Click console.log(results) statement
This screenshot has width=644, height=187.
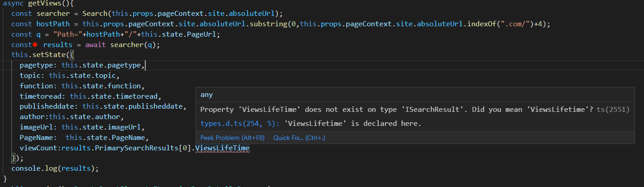click(x=55, y=168)
